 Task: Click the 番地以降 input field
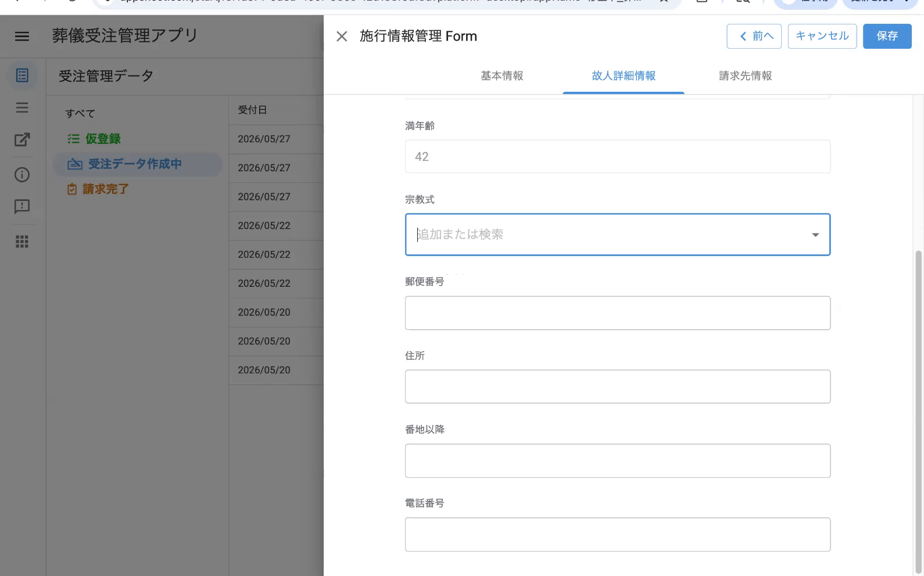click(x=618, y=461)
